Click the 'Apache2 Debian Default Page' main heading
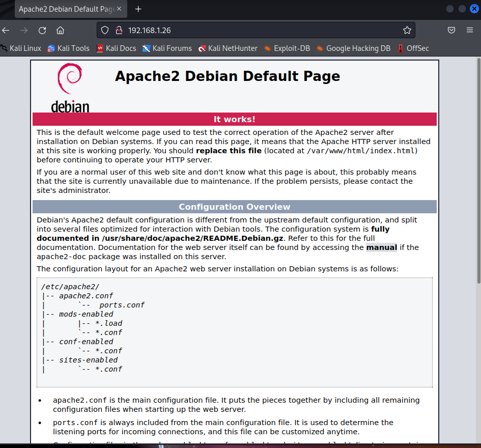 (x=228, y=76)
